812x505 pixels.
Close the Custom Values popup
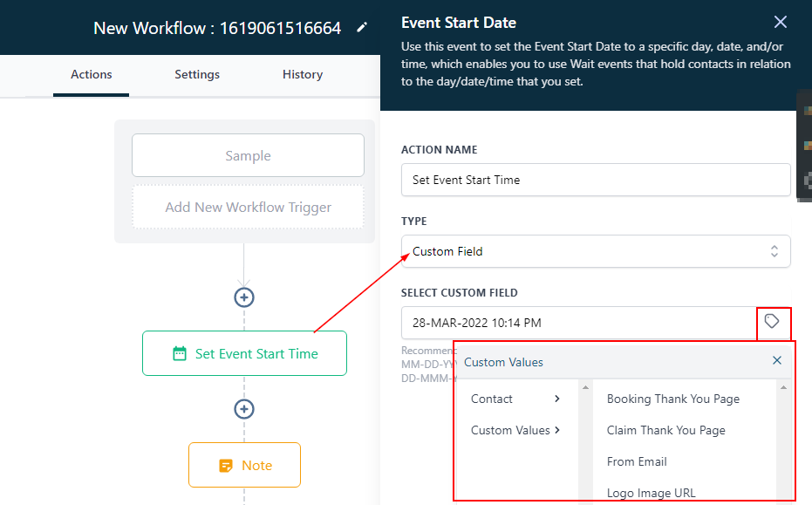pos(777,360)
